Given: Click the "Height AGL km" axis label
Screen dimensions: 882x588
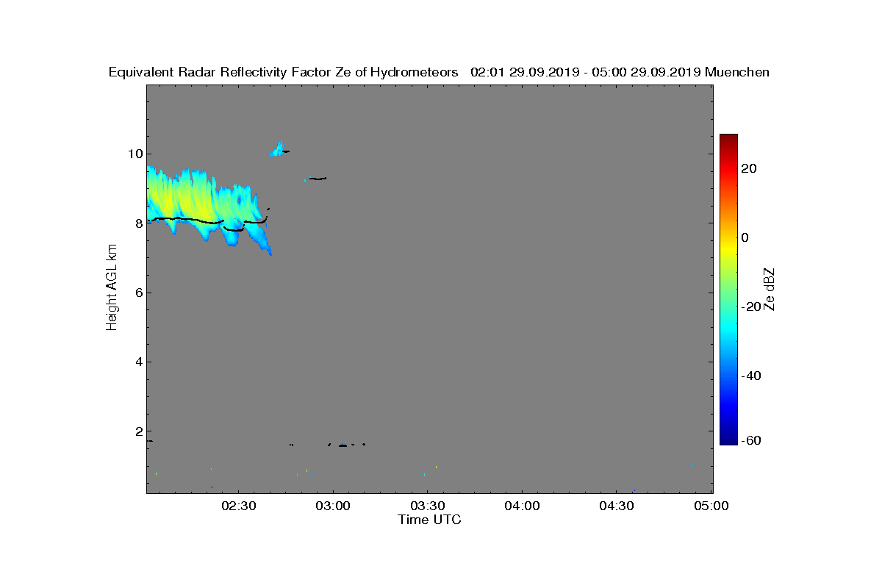Looking at the screenshot, I should pyautogui.click(x=112, y=287).
